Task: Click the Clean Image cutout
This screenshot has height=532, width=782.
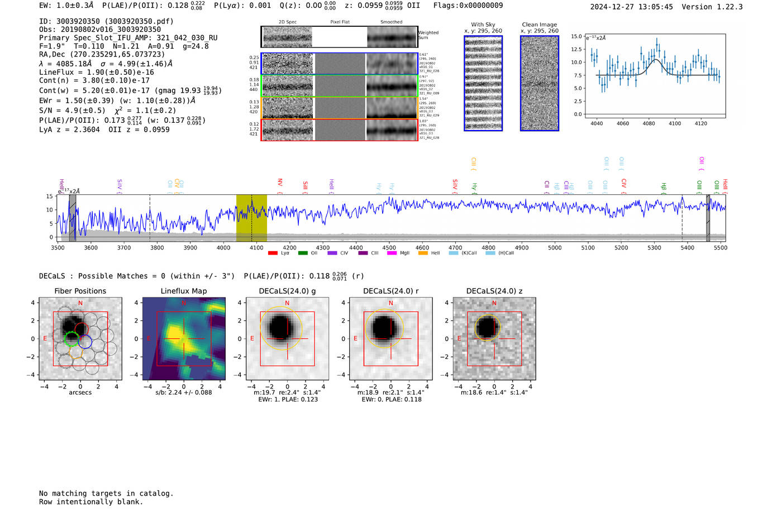Action: coord(540,83)
